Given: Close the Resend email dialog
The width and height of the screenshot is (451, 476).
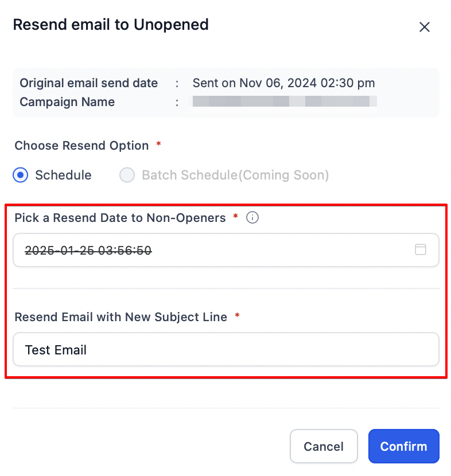Looking at the screenshot, I should pyautogui.click(x=425, y=27).
